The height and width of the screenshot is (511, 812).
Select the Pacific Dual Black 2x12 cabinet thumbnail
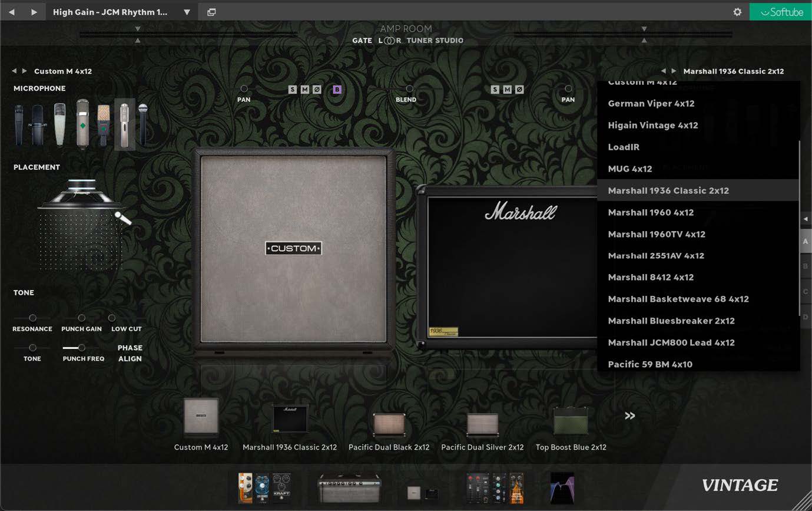pyautogui.click(x=389, y=423)
